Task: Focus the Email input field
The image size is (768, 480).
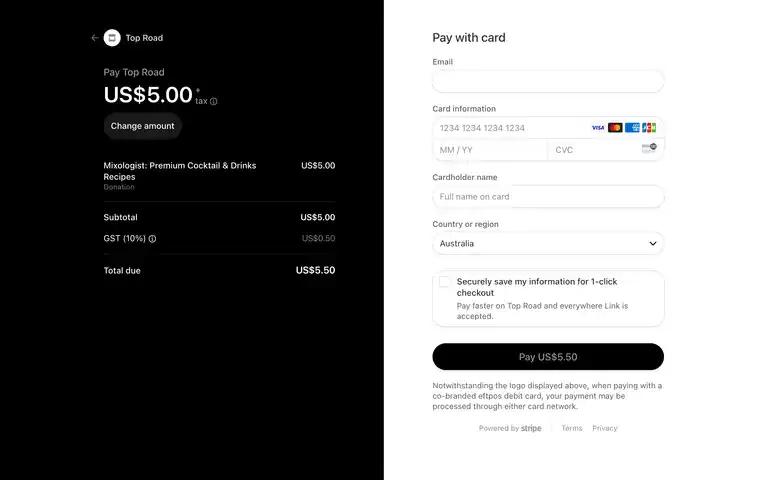Action: 548,81
